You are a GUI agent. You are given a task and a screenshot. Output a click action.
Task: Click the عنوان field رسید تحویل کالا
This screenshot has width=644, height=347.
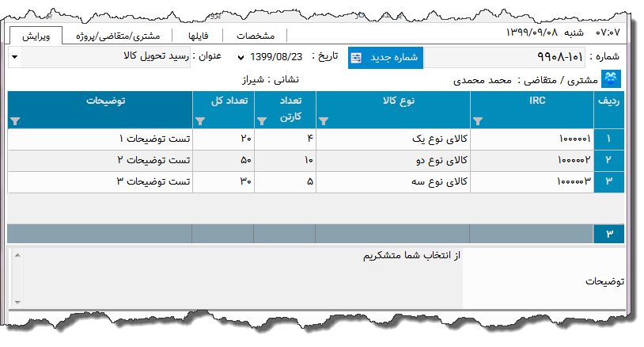point(105,57)
